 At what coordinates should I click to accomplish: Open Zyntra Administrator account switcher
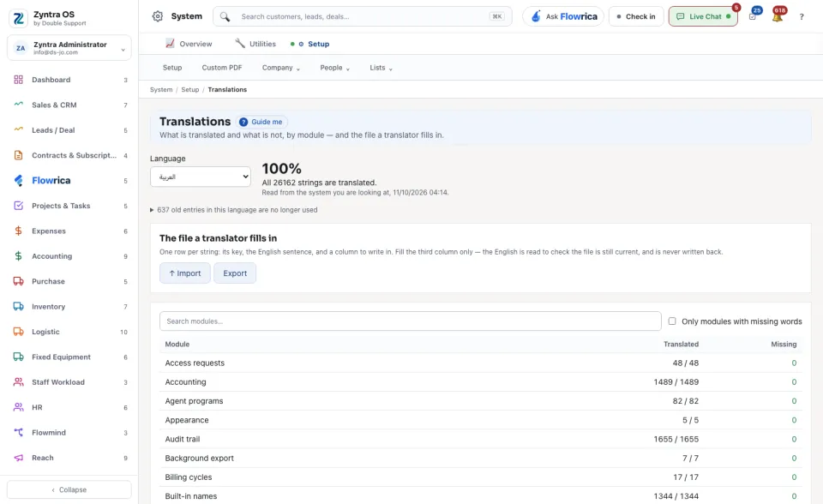click(69, 48)
